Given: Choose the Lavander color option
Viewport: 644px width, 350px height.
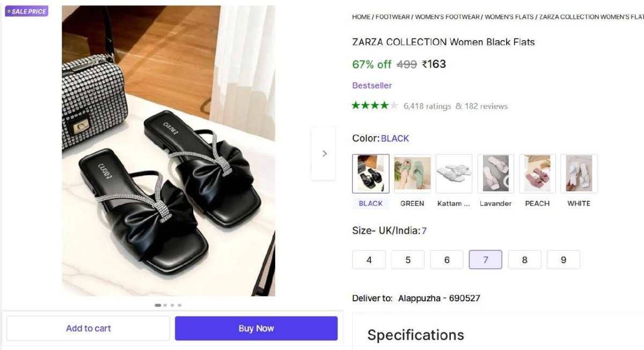Looking at the screenshot, I should (495, 173).
